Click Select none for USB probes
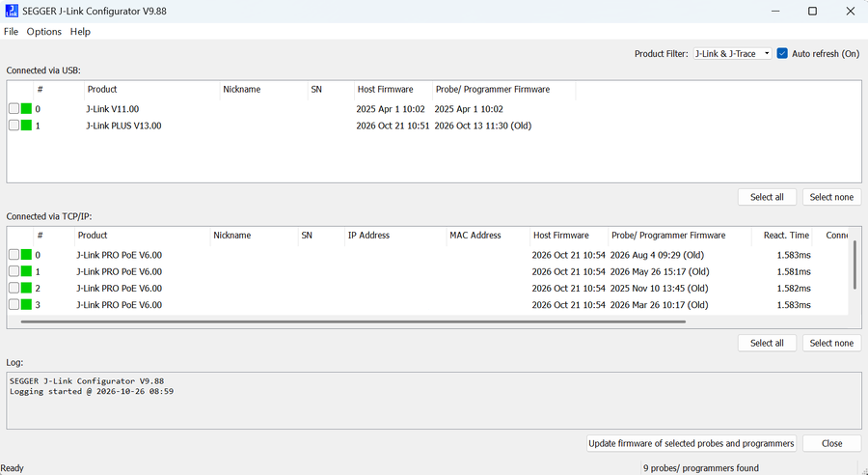The height and width of the screenshot is (475, 868). (831, 197)
